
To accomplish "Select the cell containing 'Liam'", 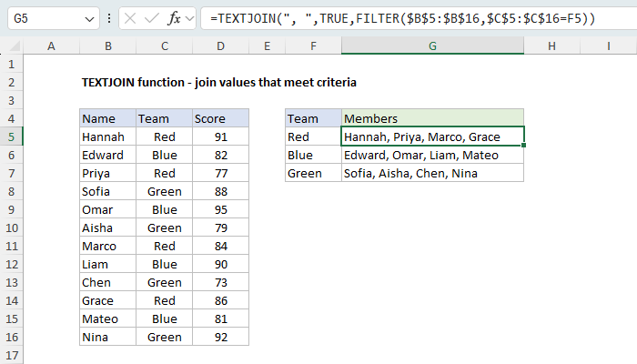I will coord(107,265).
